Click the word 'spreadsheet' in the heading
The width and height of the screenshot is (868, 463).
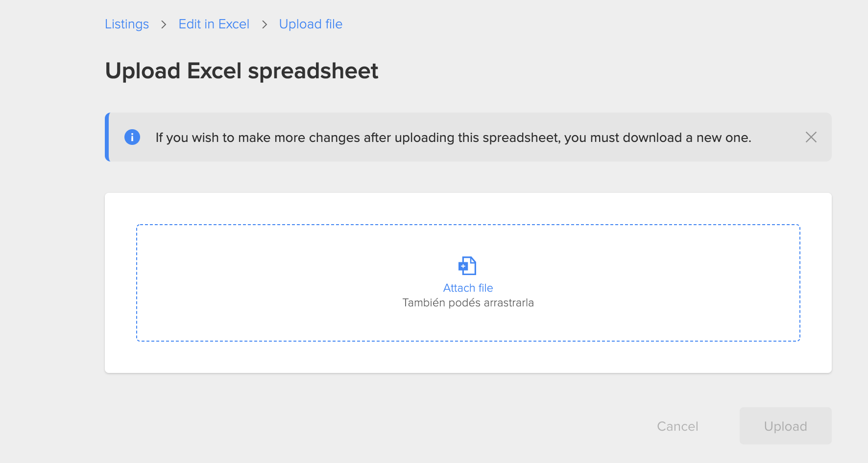[313, 71]
